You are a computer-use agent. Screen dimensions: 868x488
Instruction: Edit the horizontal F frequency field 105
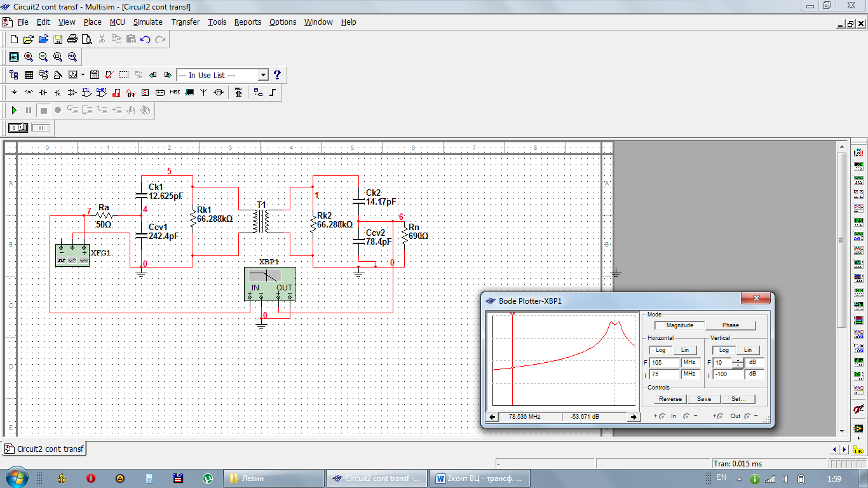[665, 362]
